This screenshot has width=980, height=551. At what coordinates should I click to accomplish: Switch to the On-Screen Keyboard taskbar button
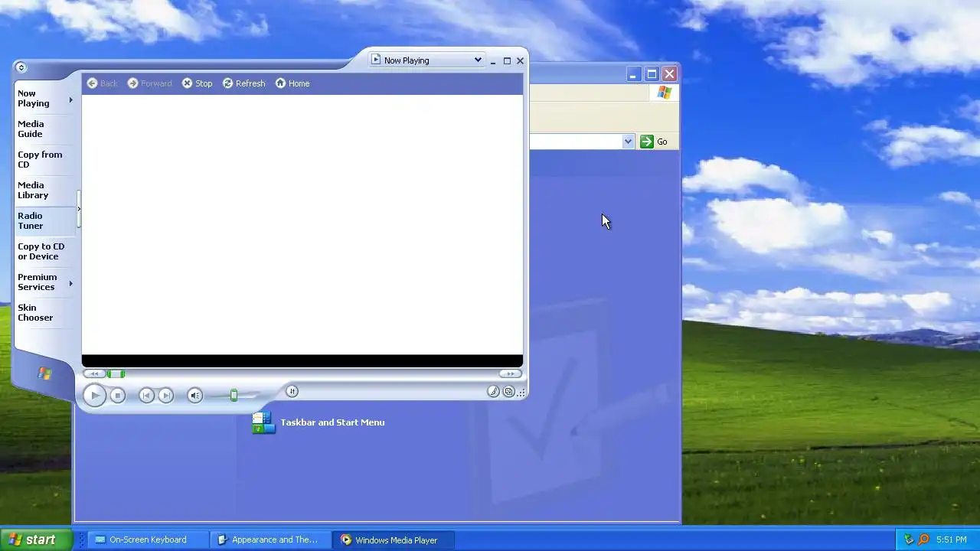[147, 540]
